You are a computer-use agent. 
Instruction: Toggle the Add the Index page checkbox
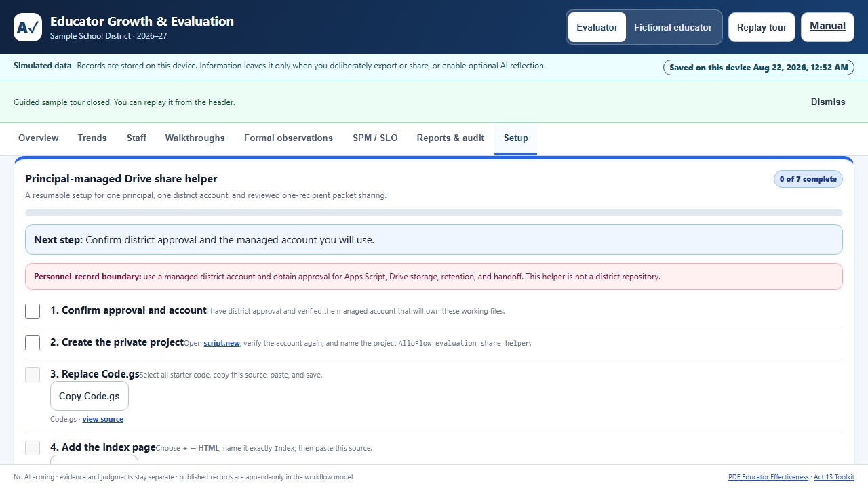pos(33,448)
